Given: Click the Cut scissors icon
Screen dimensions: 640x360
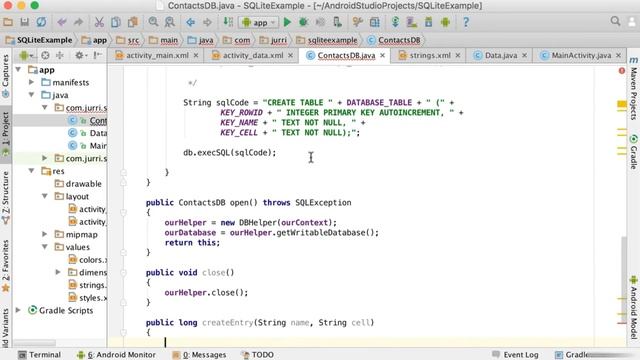Looking at the screenshot, I should [99, 22].
